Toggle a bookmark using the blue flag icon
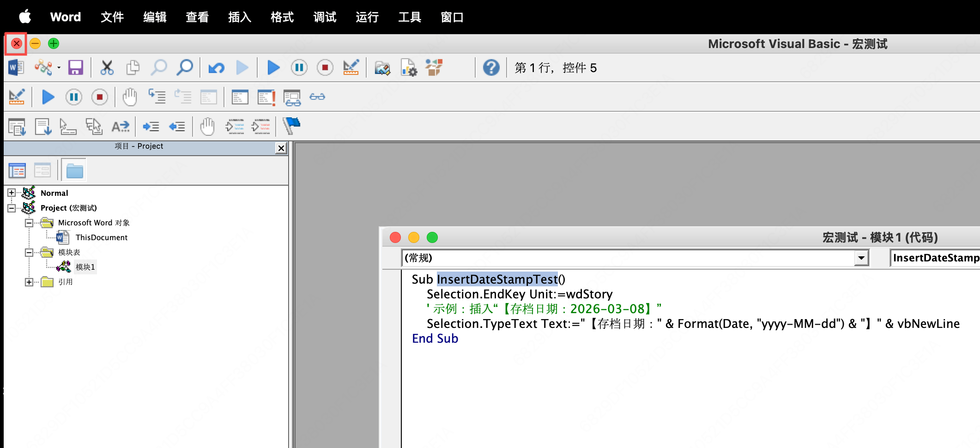 292,126
